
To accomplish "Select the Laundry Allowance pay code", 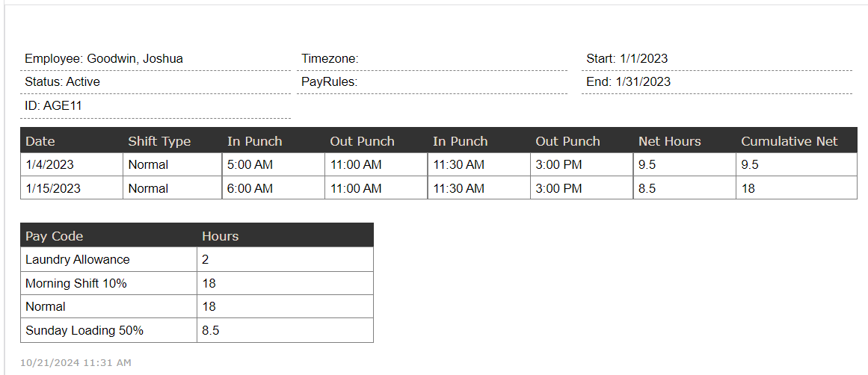I will (x=108, y=259).
